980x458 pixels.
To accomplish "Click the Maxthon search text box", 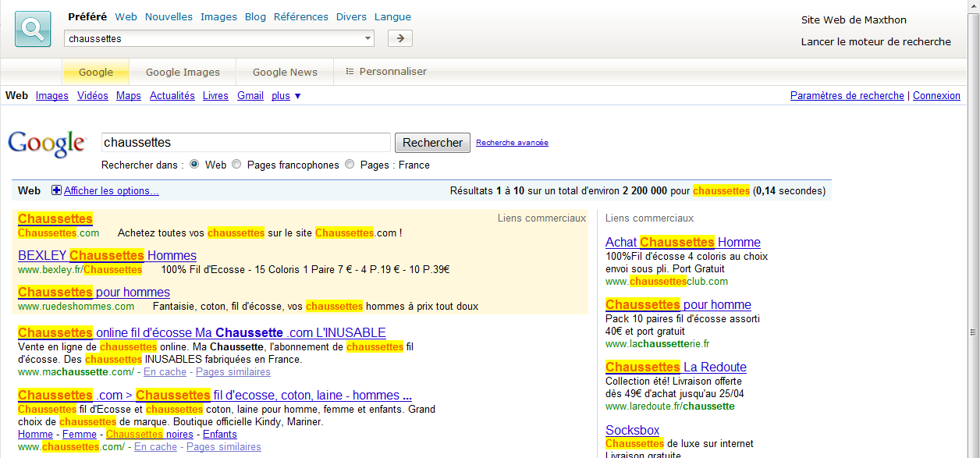I will pos(213,38).
